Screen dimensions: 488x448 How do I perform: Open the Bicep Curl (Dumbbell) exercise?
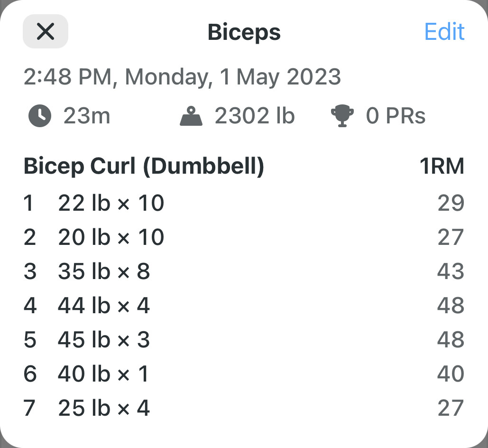144,166
